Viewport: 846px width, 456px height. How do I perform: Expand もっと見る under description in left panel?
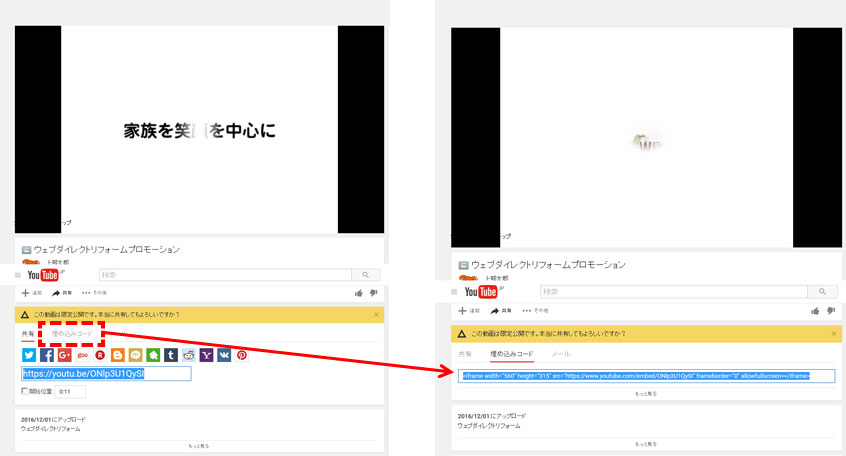pyautogui.click(x=199, y=446)
